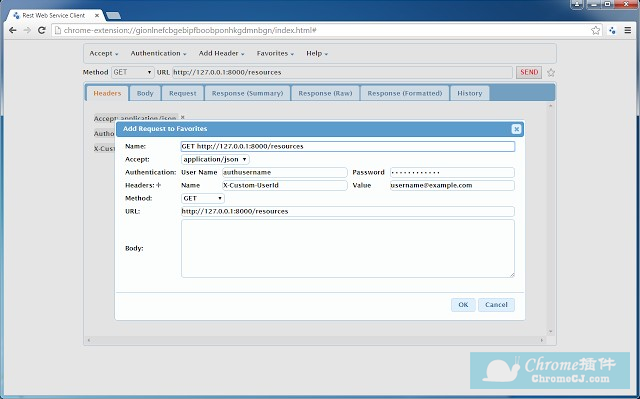Switch to the Headers tab

click(x=107, y=93)
